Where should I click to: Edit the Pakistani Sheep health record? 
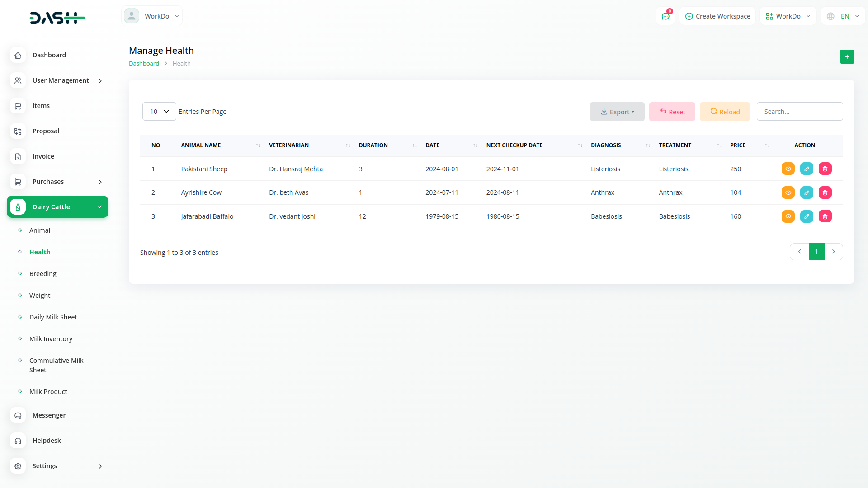click(x=807, y=169)
